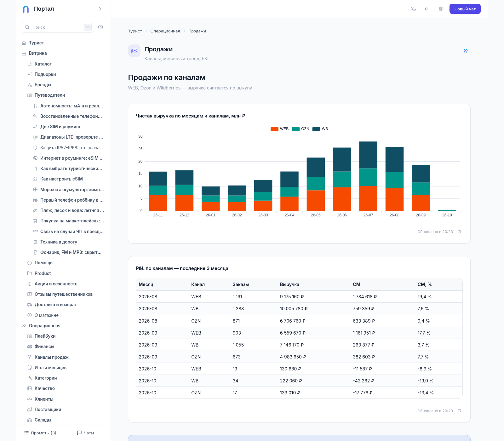Viewport: 504px width, 441px height.
Task: Toggle the WEB series in chart legend
Action: click(280, 129)
